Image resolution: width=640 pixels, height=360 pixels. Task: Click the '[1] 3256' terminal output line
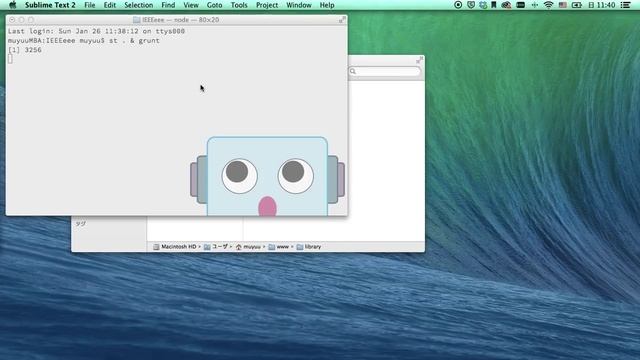coord(25,50)
